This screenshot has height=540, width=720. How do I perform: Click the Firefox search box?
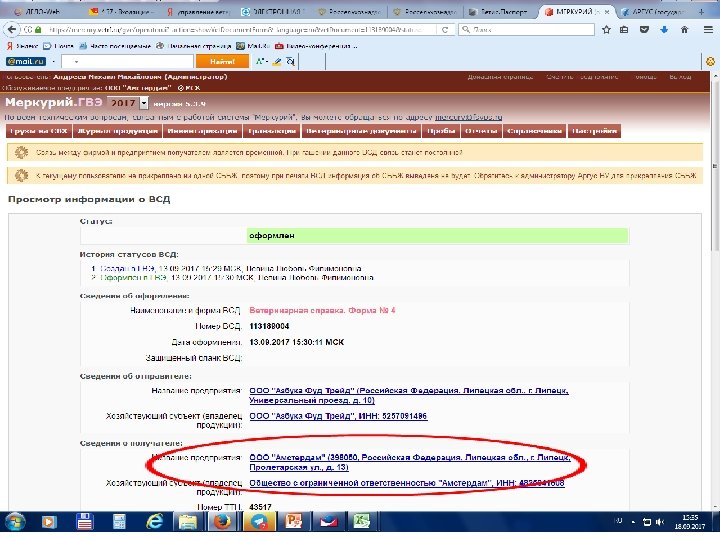pyautogui.click(x=526, y=29)
